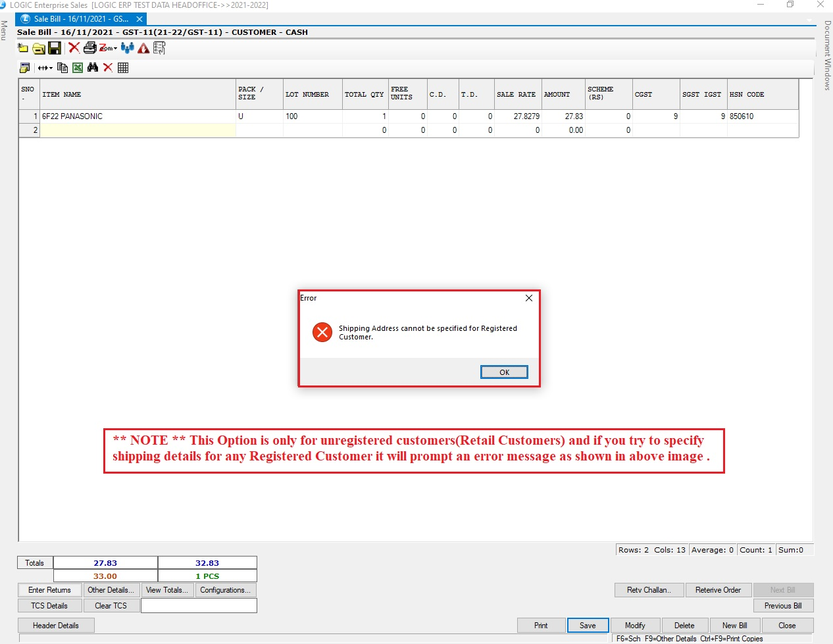Click the copy icon in grid toolbar
Screen dimensions: 833x644
pyautogui.click(x=63, y=68)
